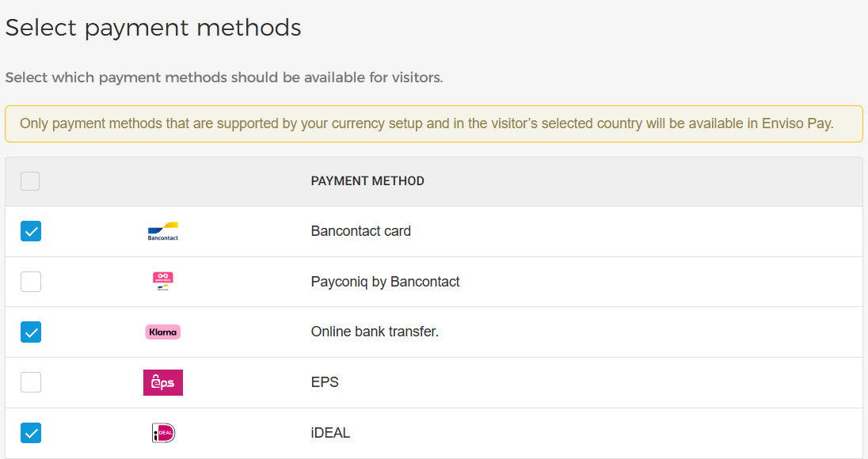Uncheck the iDEAL payment checkbox
The height and width of the screenshot is (459, 868).
(31, 433)
